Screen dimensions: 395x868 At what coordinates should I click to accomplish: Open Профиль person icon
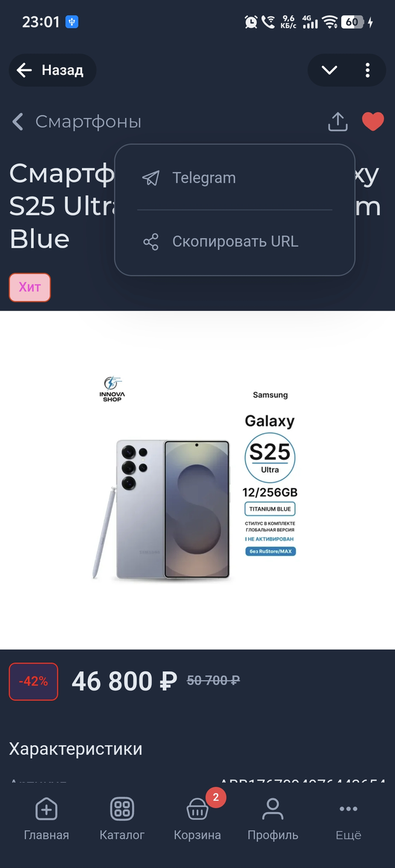point(273,819)
